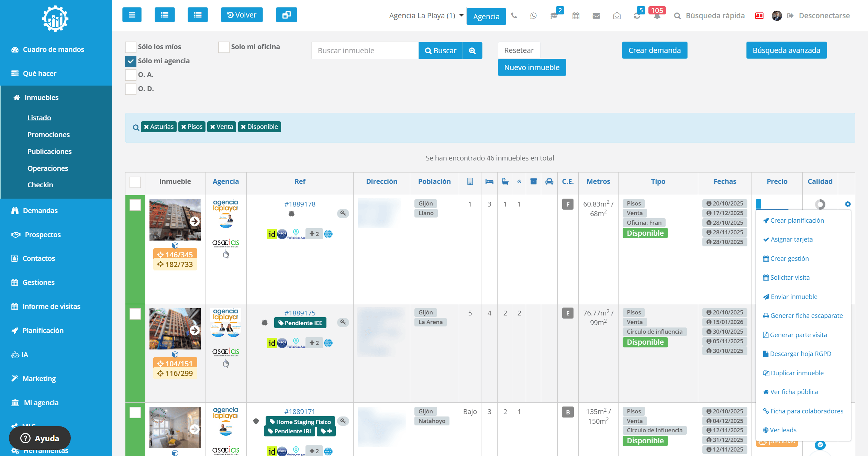
Task: Click the Nuevo inmueble button
Action: 532,68
